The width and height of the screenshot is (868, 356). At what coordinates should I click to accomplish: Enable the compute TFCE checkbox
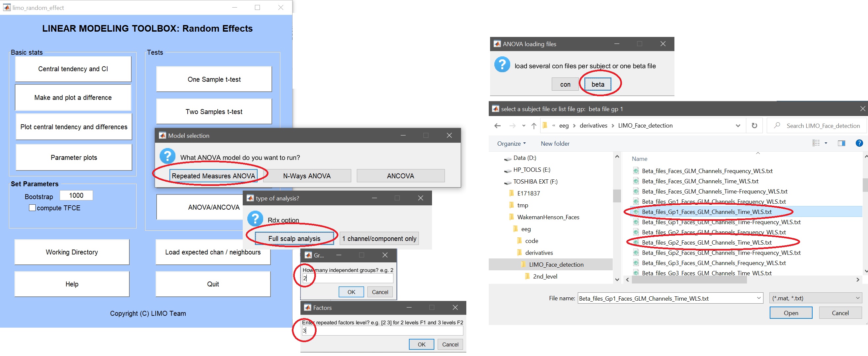[32, 208]
